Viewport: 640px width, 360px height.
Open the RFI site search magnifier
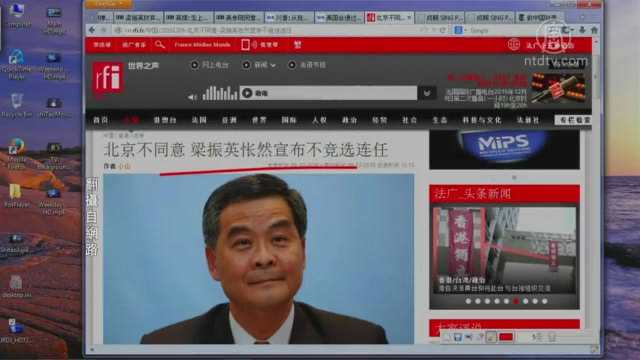(x=160, y=45)
